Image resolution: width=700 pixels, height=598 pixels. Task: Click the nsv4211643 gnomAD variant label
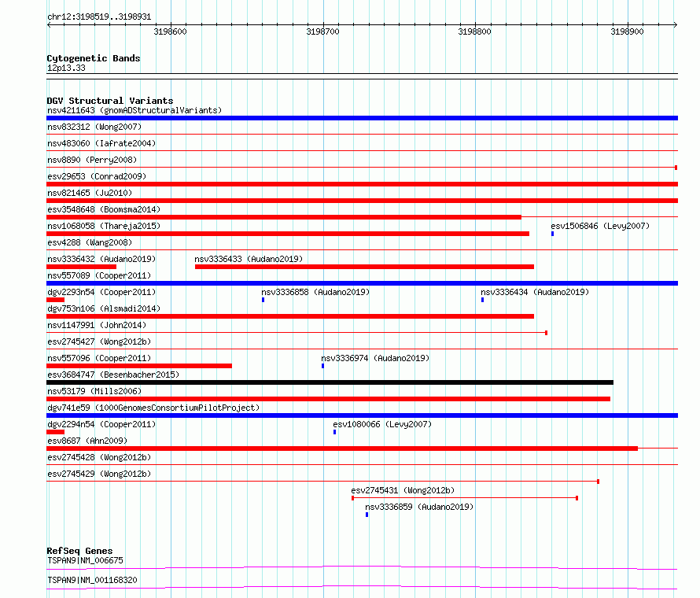tap(134, 110)
